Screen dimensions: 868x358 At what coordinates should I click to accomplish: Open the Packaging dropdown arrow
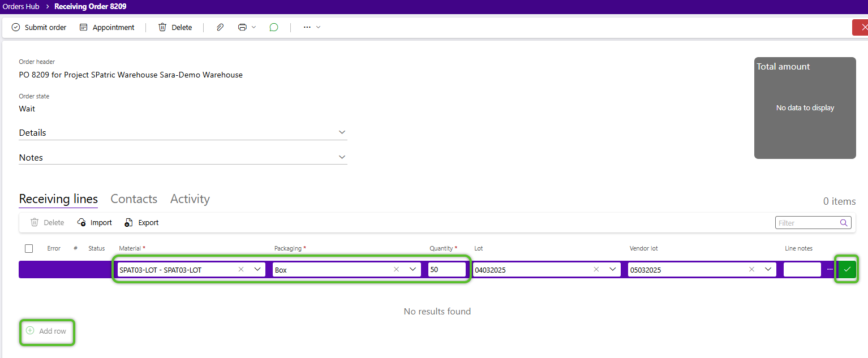[x=412, y=270]
